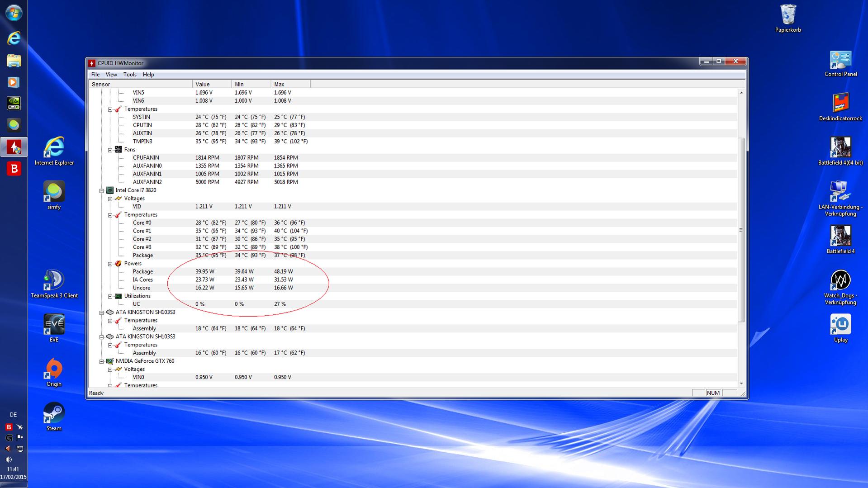Collapse CPU Temperatures group with Core #0

tap(110, 215)
